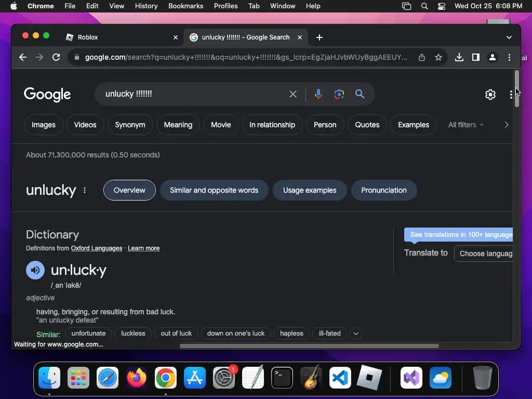Open Chrome downloads icon
The height and width of the screenshot is (399, 532).
tap(459, 57)
